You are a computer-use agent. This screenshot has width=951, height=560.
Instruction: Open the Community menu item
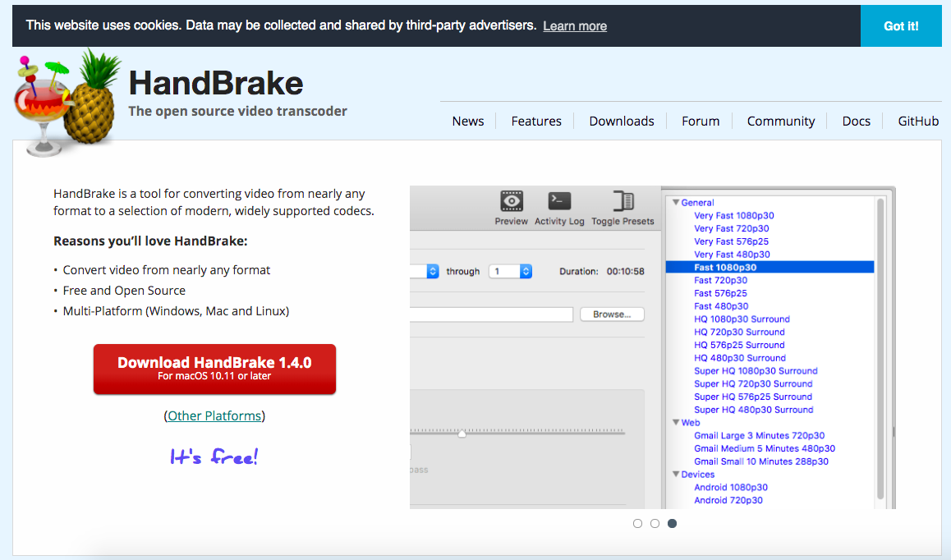(780, 122)
